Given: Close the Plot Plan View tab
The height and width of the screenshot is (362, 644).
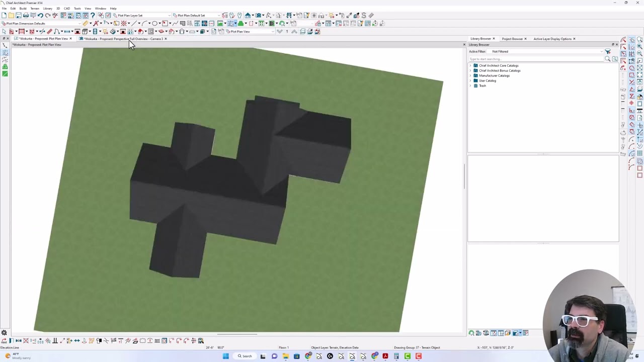Looking at the screenshot, I should (71, 39).
